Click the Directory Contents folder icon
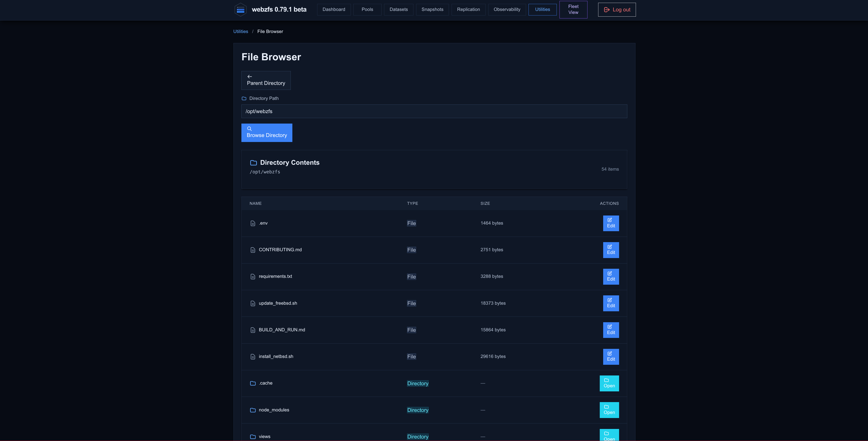 253,163
